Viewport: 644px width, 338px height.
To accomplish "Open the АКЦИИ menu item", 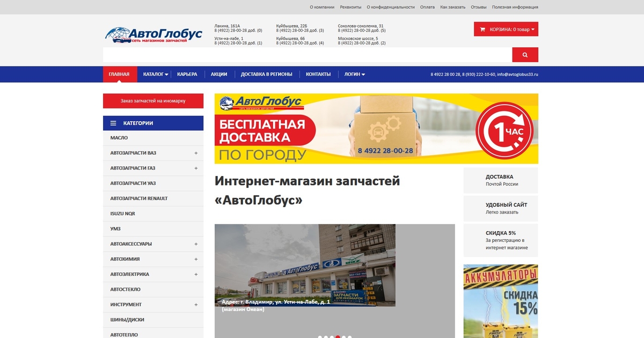I will point(219,74).
